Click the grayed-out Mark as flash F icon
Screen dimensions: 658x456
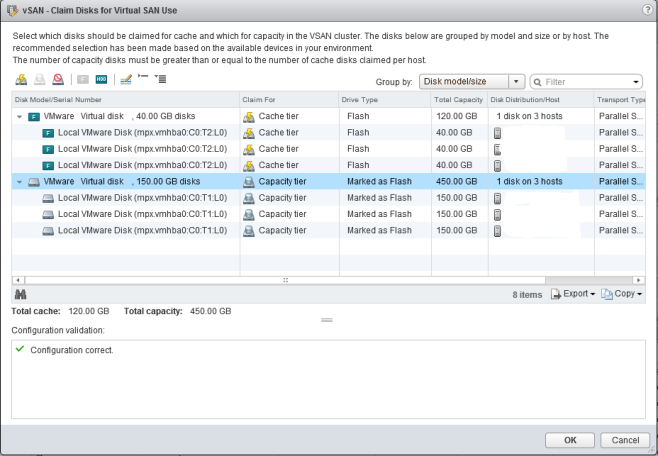(x=83, y=79)
